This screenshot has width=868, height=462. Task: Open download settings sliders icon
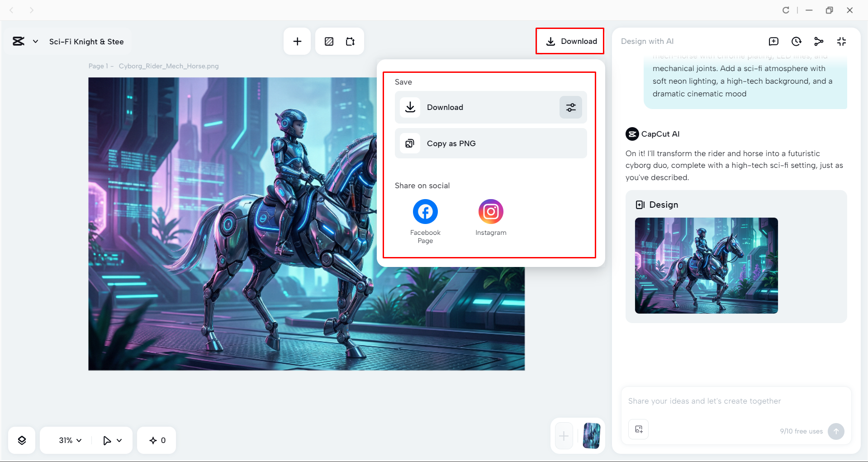pyautogui.click(x=571, y=107)
